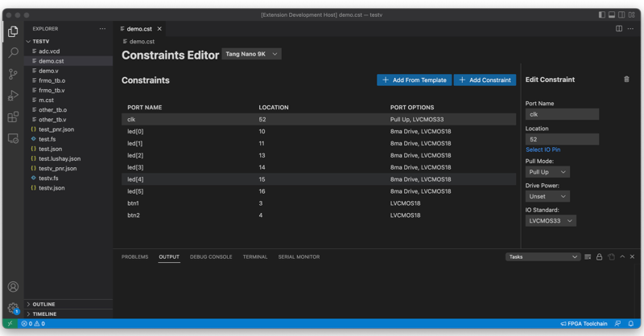
Task: Open the Search view in activity bar
Action: [13, 52]
